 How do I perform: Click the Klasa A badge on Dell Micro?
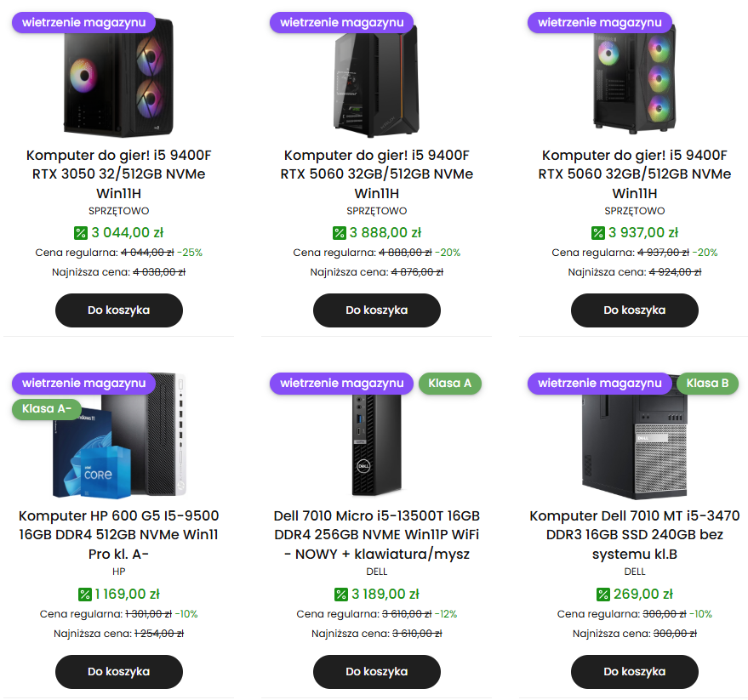click(x=449, y=384)
